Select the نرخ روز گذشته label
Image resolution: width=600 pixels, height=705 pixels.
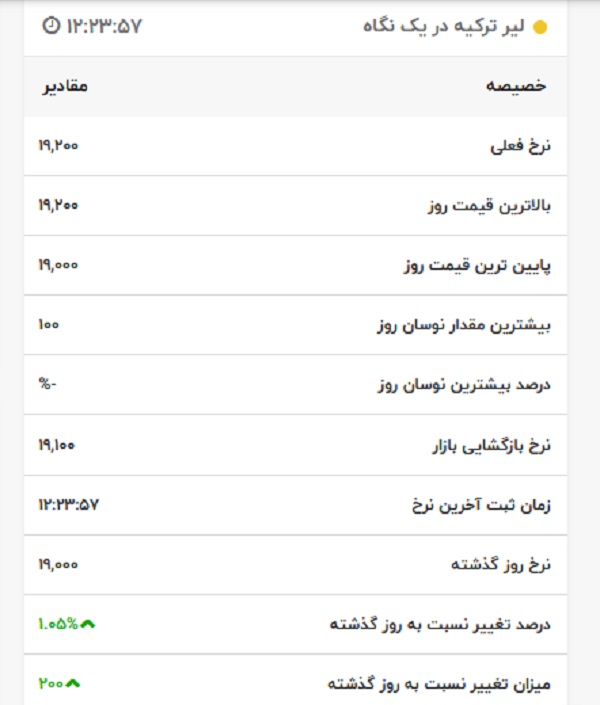[x=501, y=565]
